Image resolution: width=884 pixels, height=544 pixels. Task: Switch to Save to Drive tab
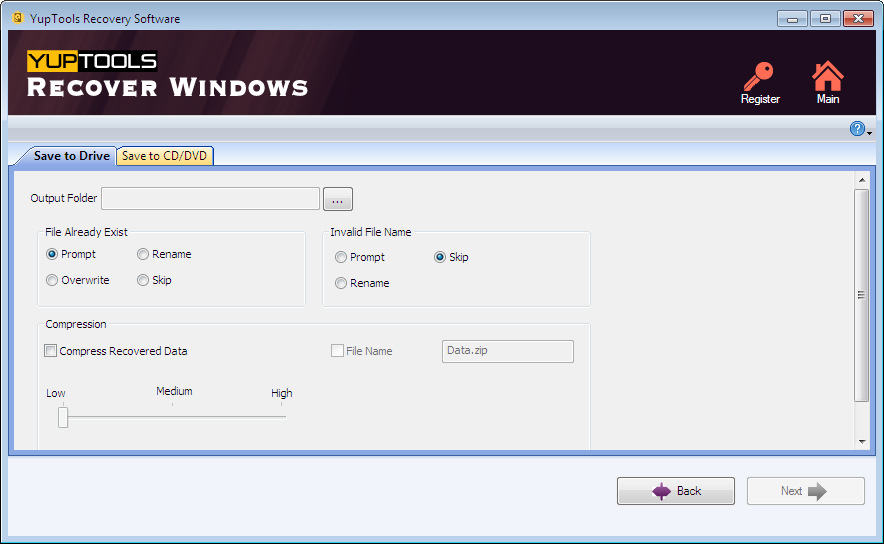71,156
